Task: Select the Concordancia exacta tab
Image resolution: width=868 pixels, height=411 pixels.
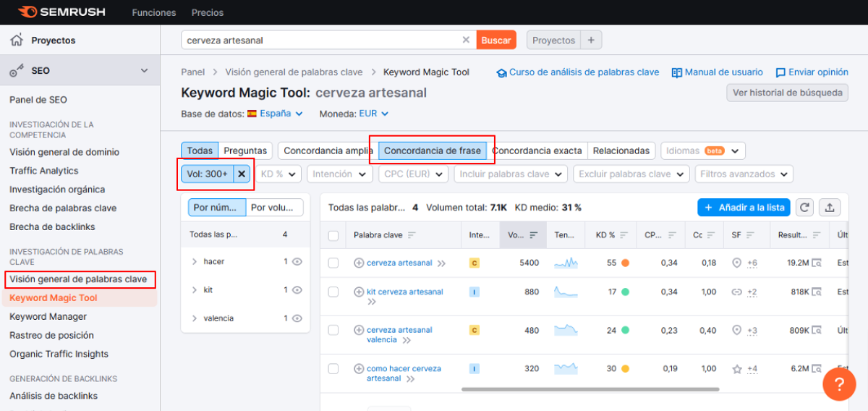Action: (x=537, y=151)
